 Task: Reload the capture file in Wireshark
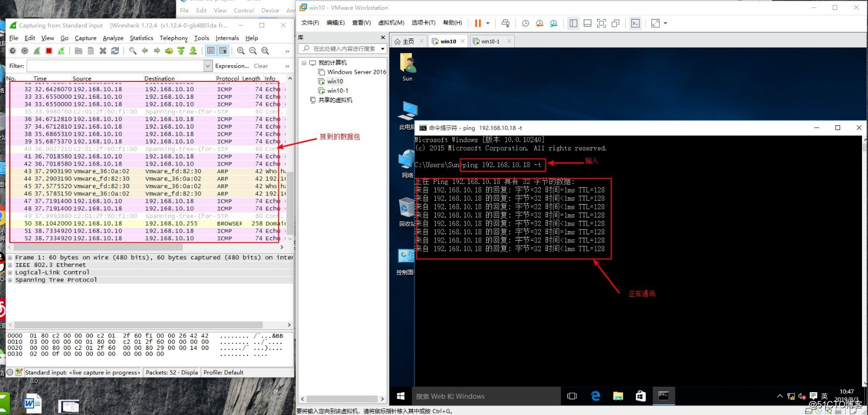tap(115, 50)
